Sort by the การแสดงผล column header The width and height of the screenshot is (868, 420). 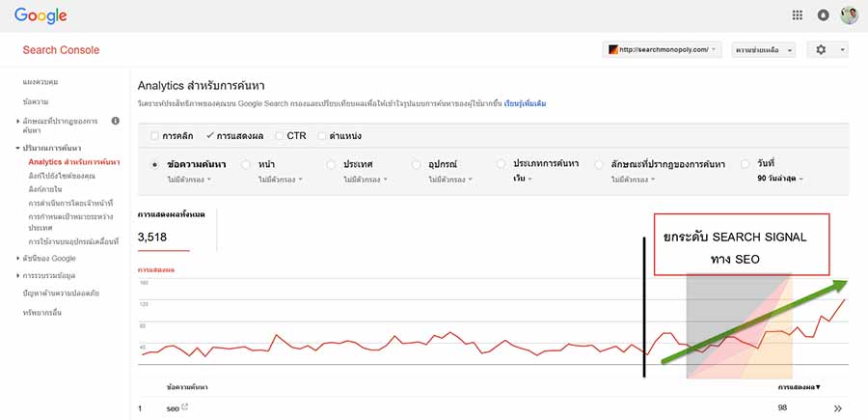[799, 387]
